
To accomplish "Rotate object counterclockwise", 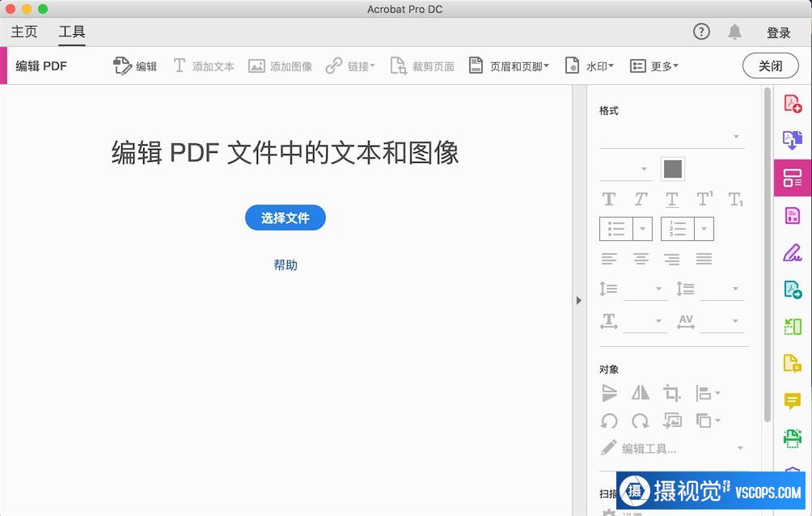I will [609, 421].
